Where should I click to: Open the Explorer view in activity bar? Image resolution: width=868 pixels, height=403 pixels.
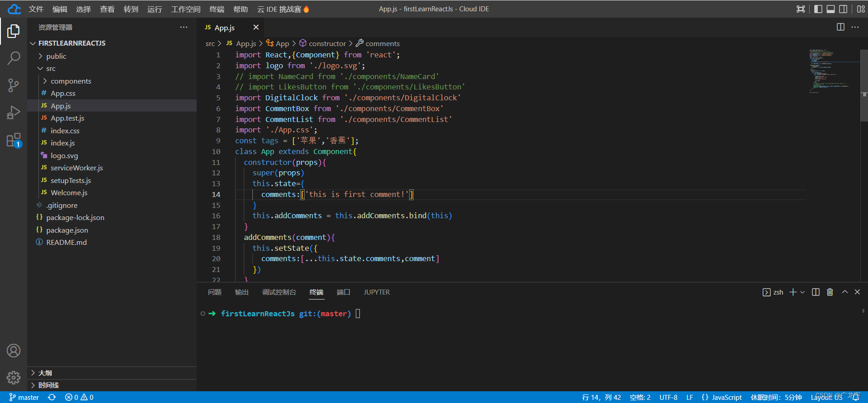pyautogui.click(x=14, y=31)
